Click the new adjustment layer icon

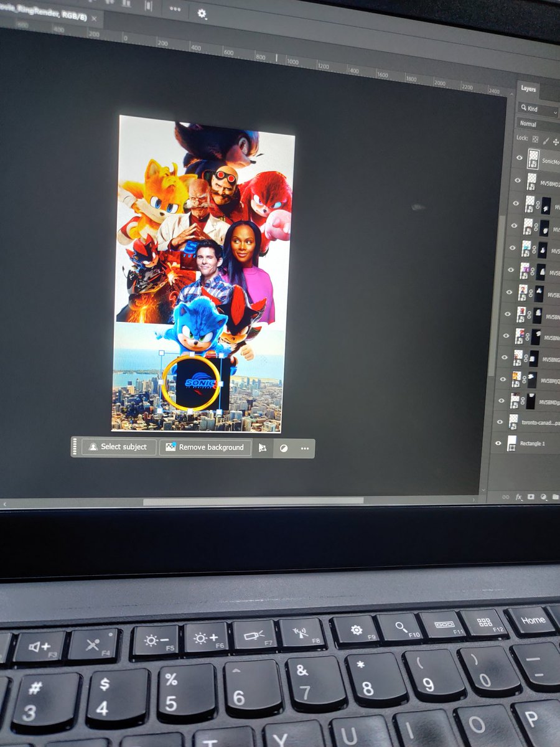(543, 497)
